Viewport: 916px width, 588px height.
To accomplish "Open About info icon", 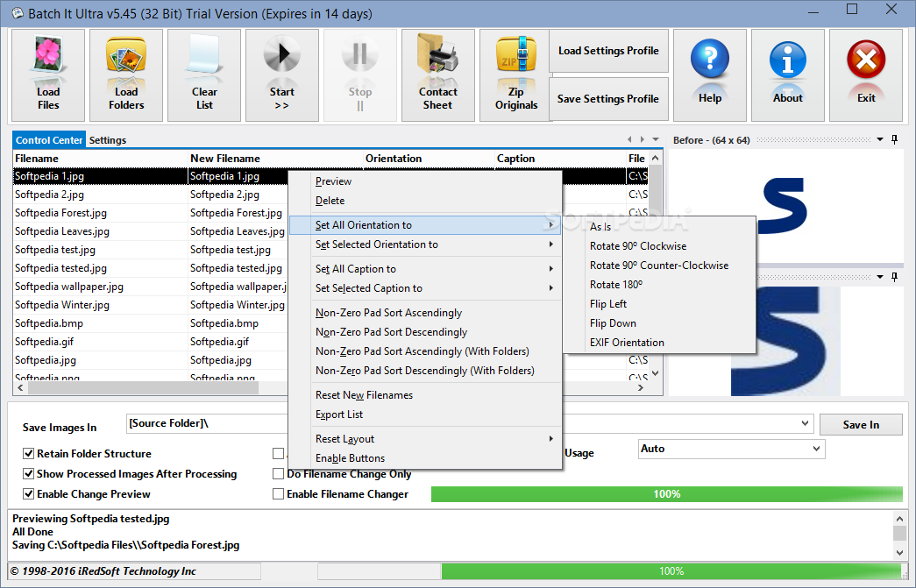I will (787, 60).
